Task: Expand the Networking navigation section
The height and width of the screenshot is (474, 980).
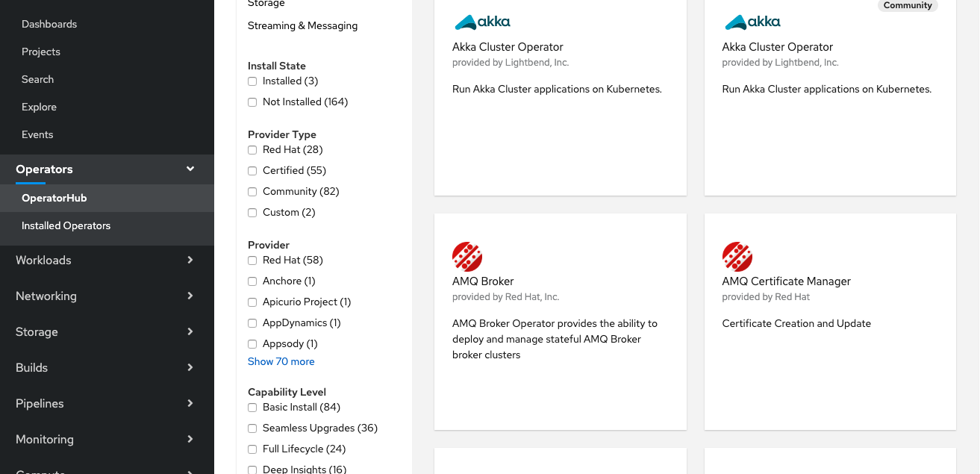Action: click(107, 296)
